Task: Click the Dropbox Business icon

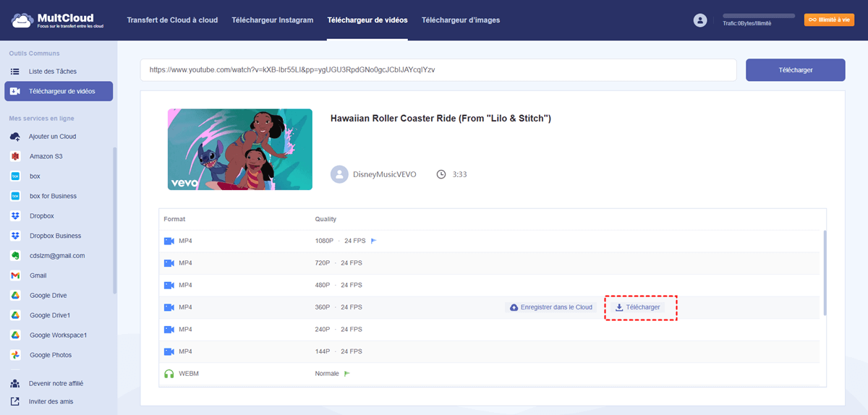Action: [x=14, y=236]
